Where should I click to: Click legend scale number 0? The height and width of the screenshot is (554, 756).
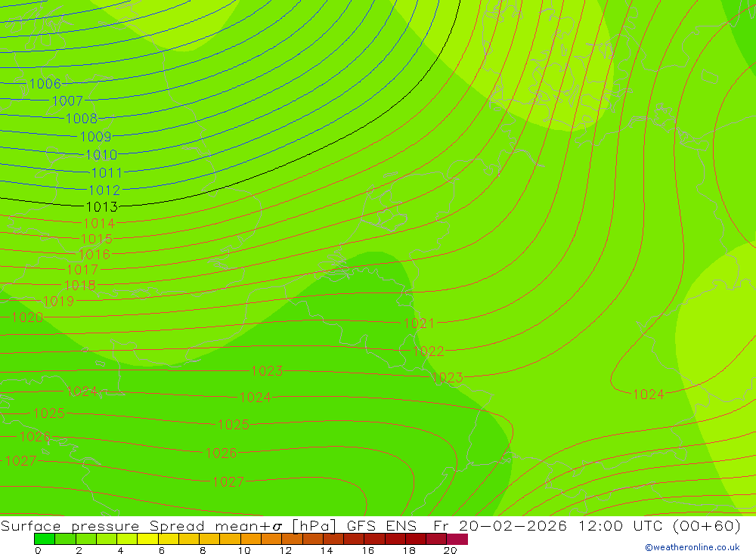click(38, 550)
